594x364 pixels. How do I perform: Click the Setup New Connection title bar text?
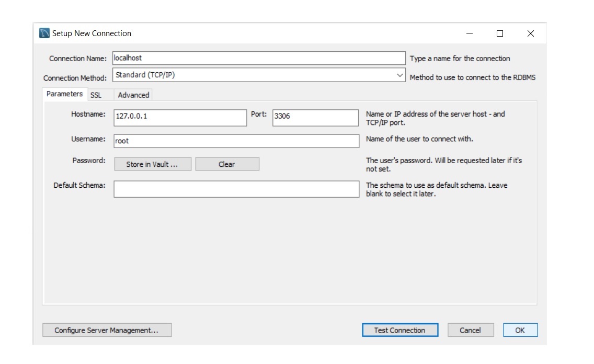[92, 33]
